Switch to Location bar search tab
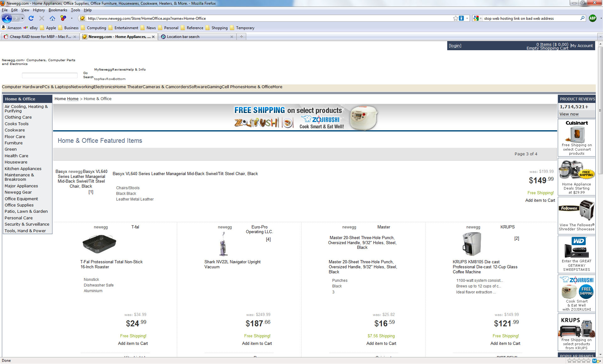Screen dimensions: 603x364 tap(197, 37)
